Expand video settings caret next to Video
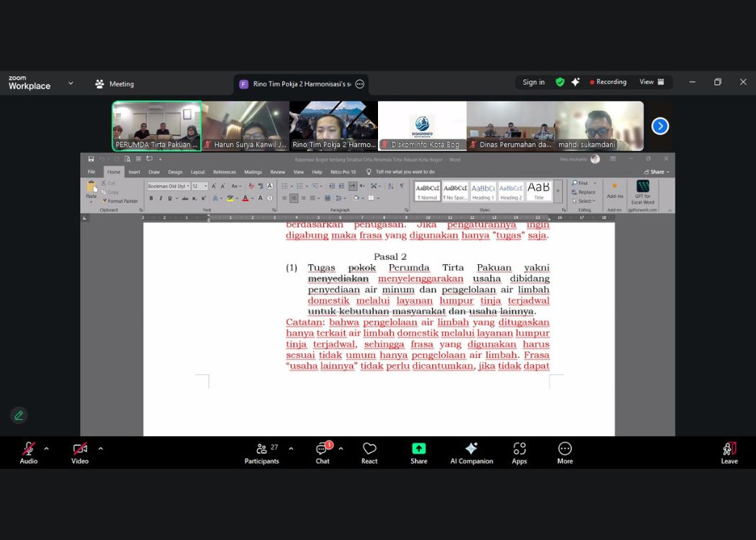The width and height of the screenshot is (756, 540). pos(100,449)
